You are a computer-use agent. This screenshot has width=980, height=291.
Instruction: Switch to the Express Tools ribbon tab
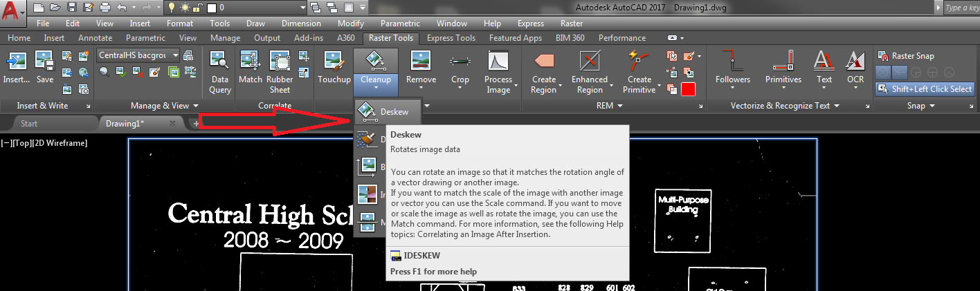[451, 38]
